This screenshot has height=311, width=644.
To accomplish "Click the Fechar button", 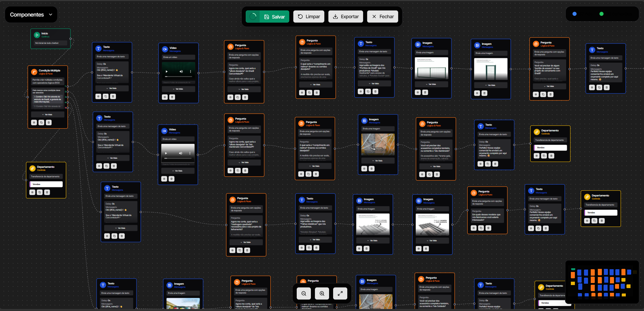I will pos(383,17).
